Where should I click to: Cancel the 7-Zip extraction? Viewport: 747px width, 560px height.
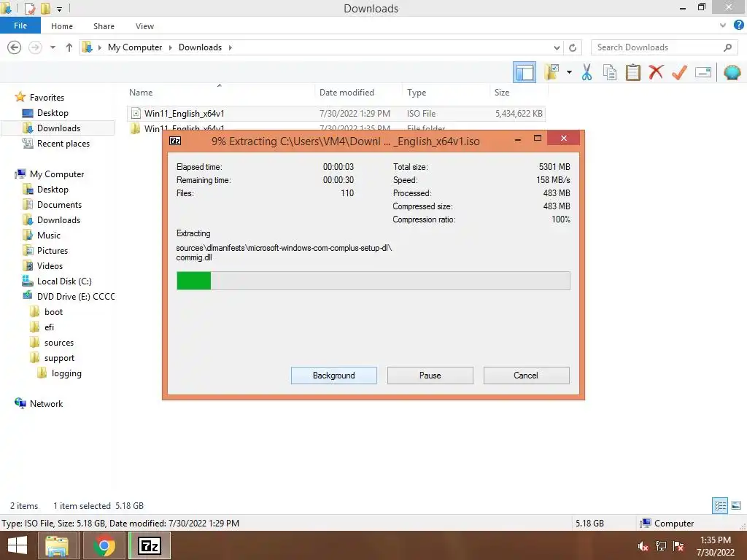point(526,376)
